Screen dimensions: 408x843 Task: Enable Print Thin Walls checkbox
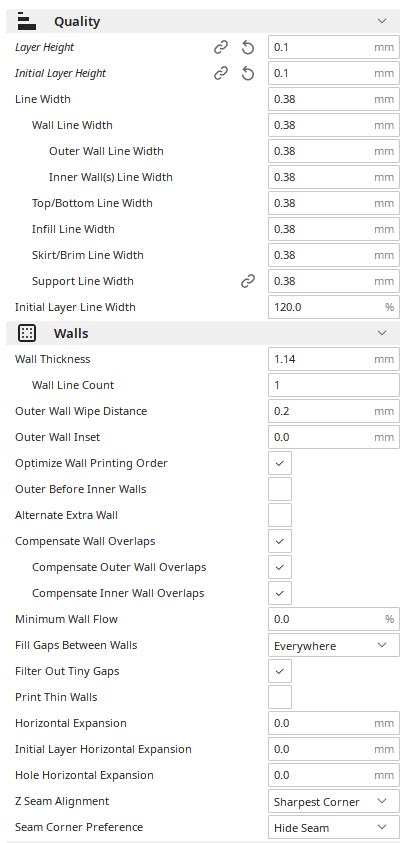click(x=280, y=697)
